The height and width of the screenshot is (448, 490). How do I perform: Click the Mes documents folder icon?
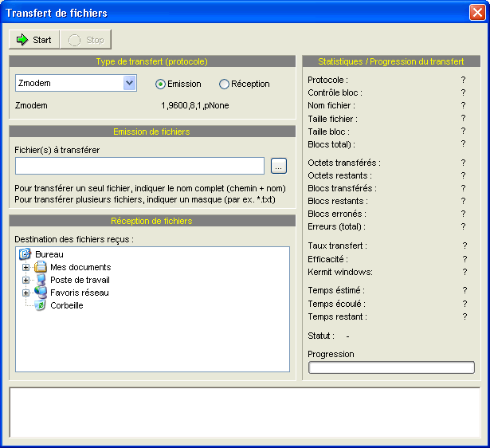[41, 267]
